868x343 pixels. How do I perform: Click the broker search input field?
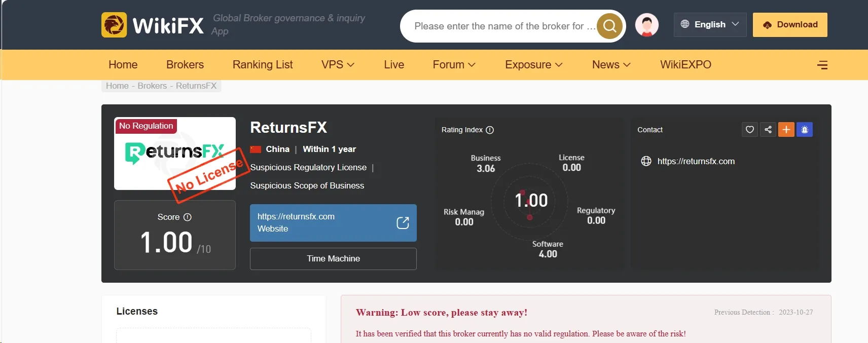click(504, 26)
